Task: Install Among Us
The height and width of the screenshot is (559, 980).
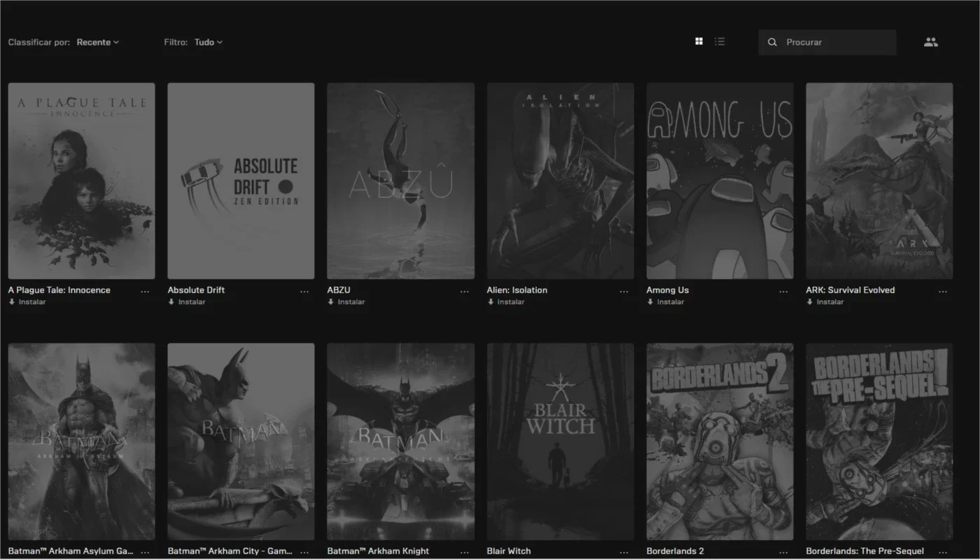Action: 666,302
